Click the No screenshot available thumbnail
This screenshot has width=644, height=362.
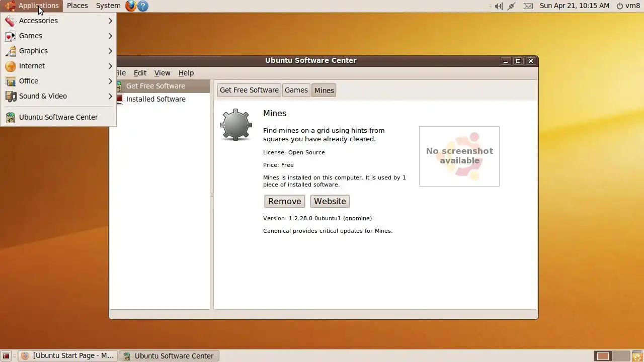(459, 156)
